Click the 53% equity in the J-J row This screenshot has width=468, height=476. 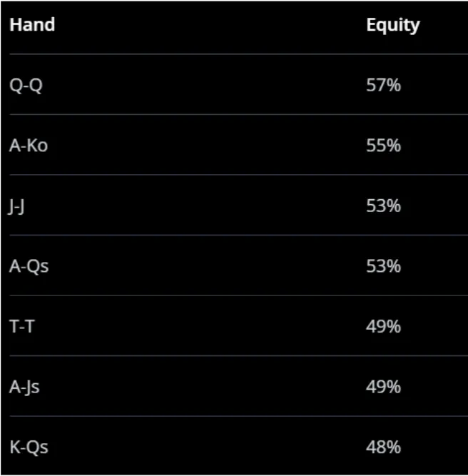click(x=383, y=206)
